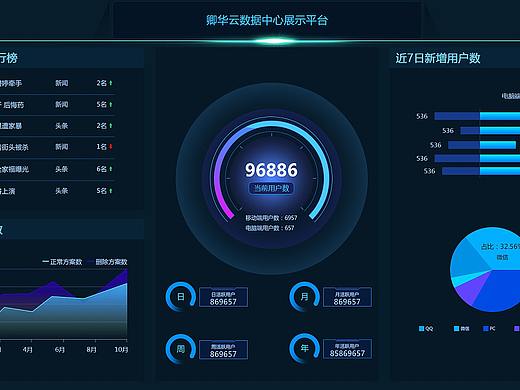Open the yearly active users 85869657 box
The image size is (520, 390).
pyautogui.click(x=347, y=349)
